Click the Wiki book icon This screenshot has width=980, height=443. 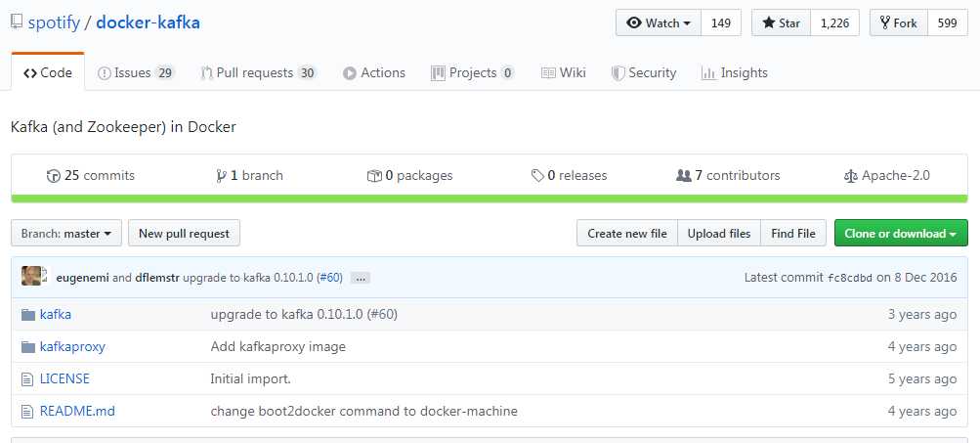point(548,73)
